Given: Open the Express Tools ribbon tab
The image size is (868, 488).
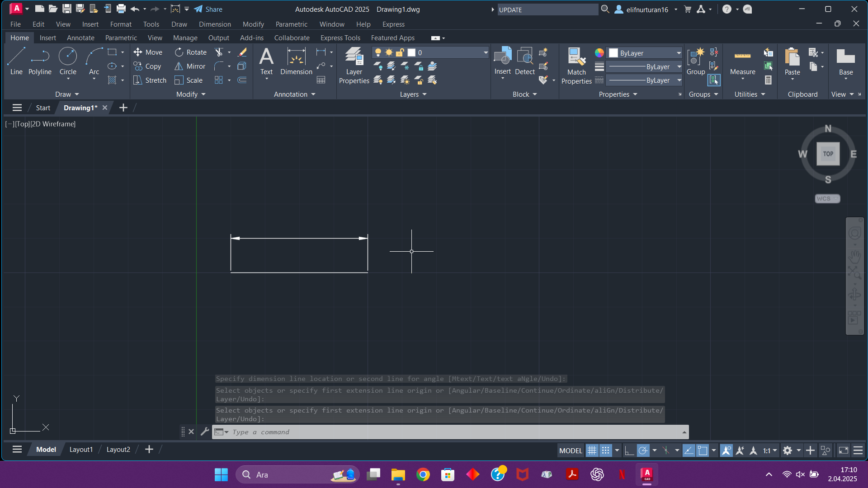Looking at the screenshot, I should [340, 38].
